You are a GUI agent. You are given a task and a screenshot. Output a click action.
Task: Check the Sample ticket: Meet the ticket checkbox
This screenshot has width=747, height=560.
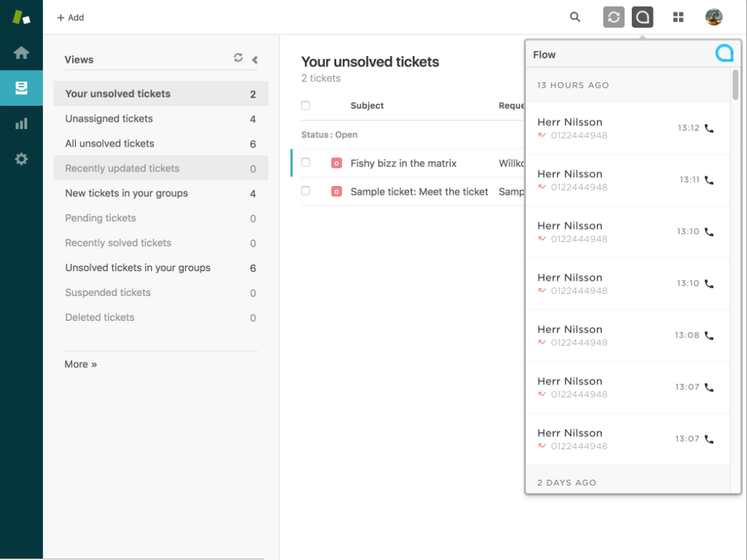[x=306, y=191]
